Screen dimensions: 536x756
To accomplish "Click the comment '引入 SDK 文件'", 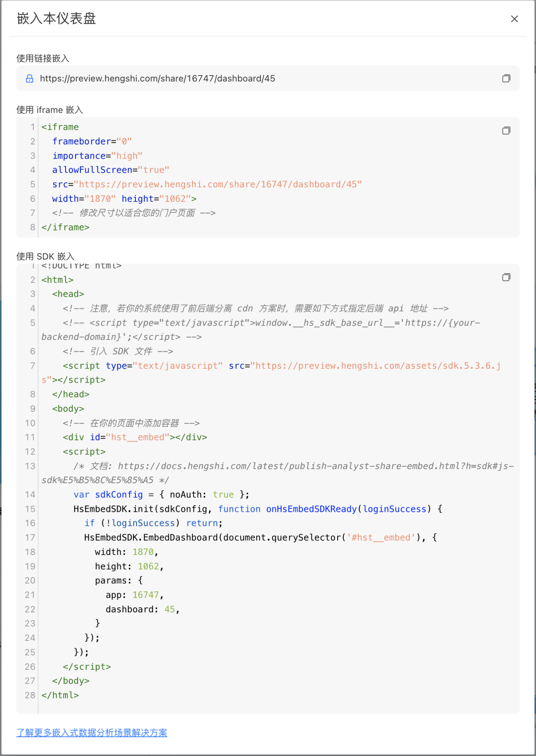I will (118, 351).
